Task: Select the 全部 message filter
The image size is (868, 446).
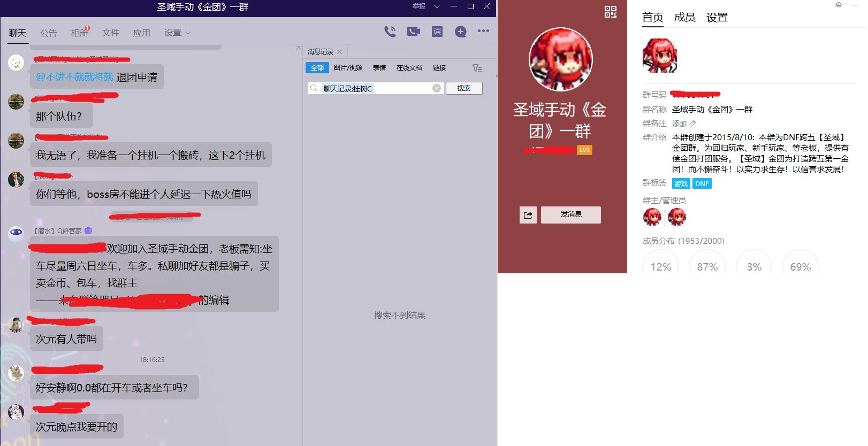Action: (317, 68)
